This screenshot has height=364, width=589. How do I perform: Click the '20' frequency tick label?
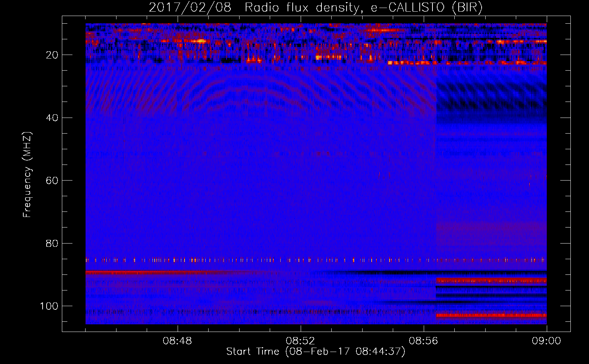[52, 55]
